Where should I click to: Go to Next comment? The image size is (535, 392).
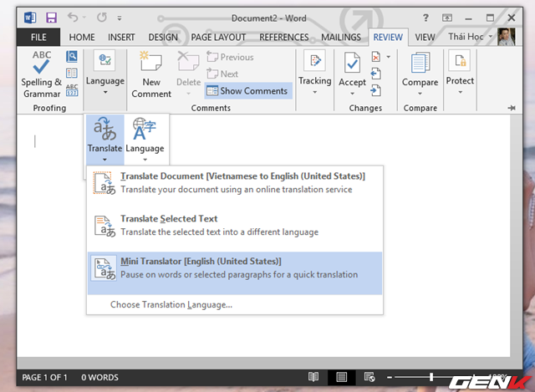222,74
